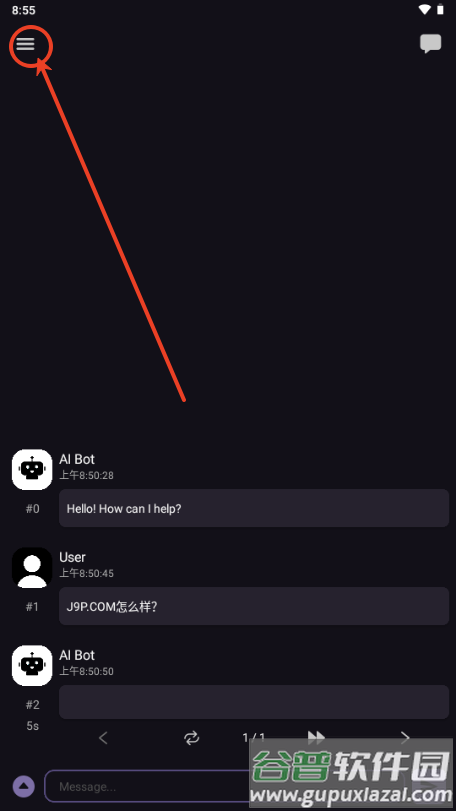
Task: Tap the AI Bot avatar at message #2
Action: (32, 665)
